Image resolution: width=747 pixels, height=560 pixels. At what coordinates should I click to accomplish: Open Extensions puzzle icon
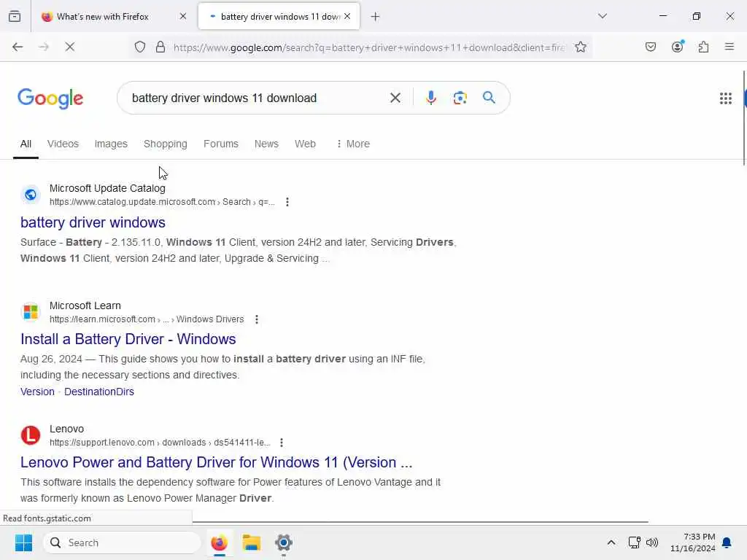[703, 47]
